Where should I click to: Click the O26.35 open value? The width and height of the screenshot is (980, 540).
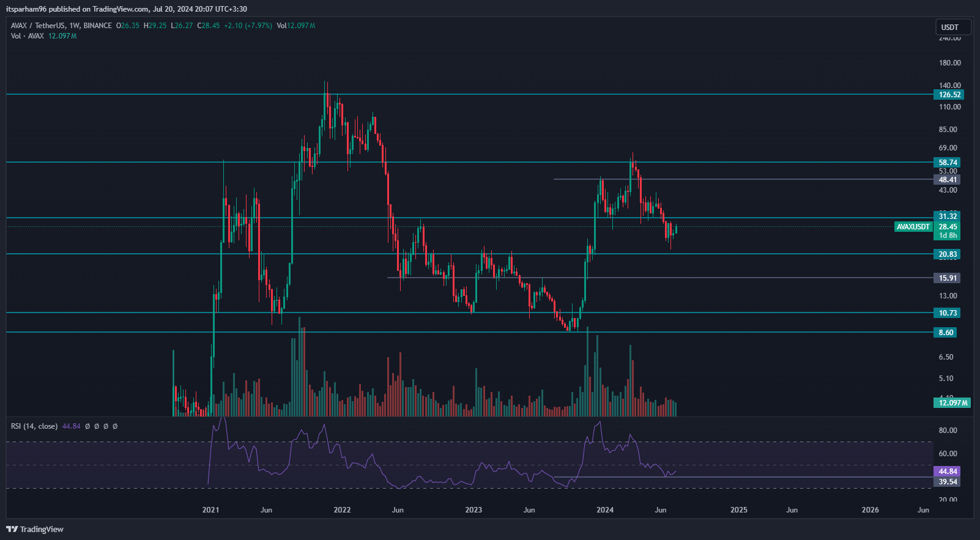pos(128,26)
